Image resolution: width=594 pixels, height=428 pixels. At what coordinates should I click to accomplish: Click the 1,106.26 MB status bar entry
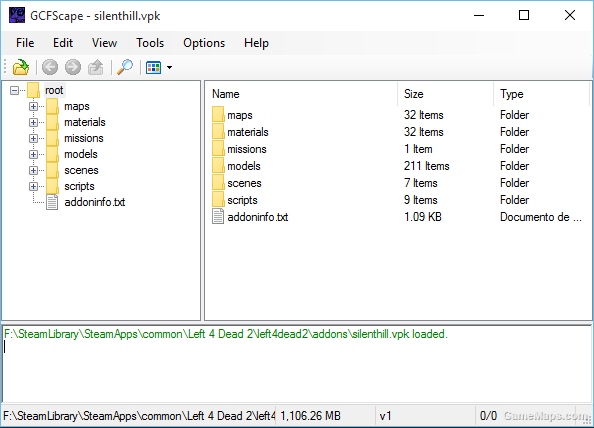(x=310, y=416)
